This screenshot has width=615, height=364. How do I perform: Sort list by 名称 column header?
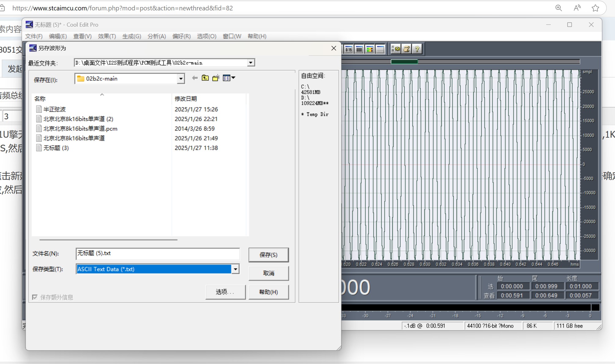pyautogui.click(x=40, y=99)
